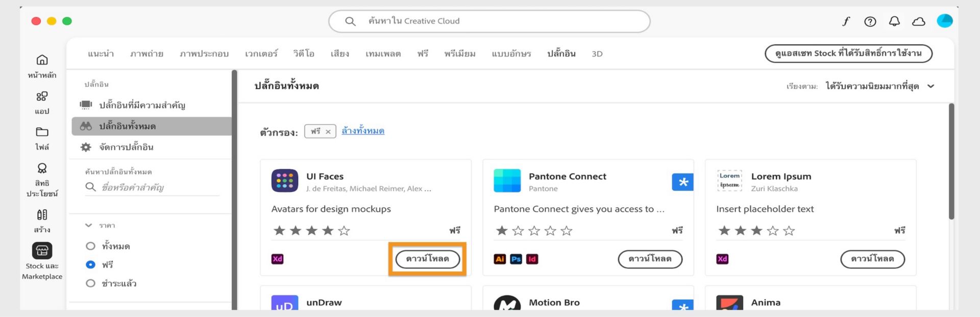This screenshot has height=317, width=980.
Task: Click the Id badge on Pantone Connect card
Action: click(x=532, y=259)
